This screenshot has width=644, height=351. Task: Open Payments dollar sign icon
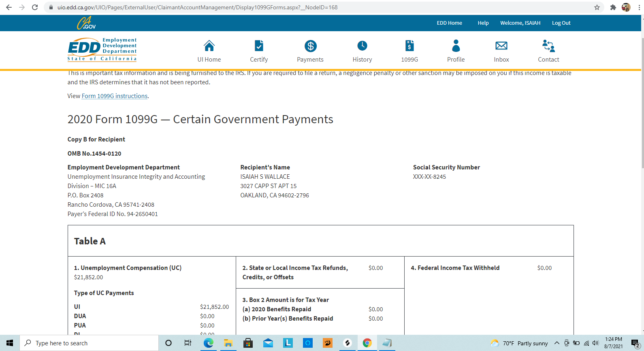(310, 46)
